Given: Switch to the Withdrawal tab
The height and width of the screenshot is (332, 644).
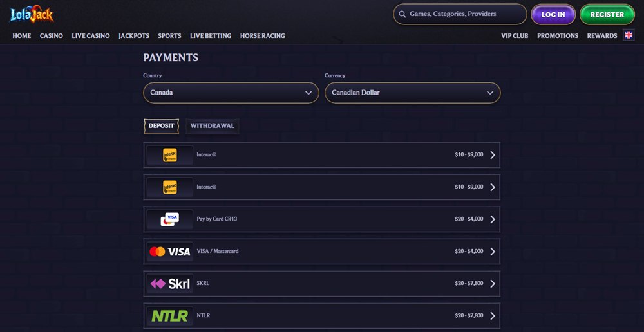Looking at the screenshot, I should [x=213, y=126].
